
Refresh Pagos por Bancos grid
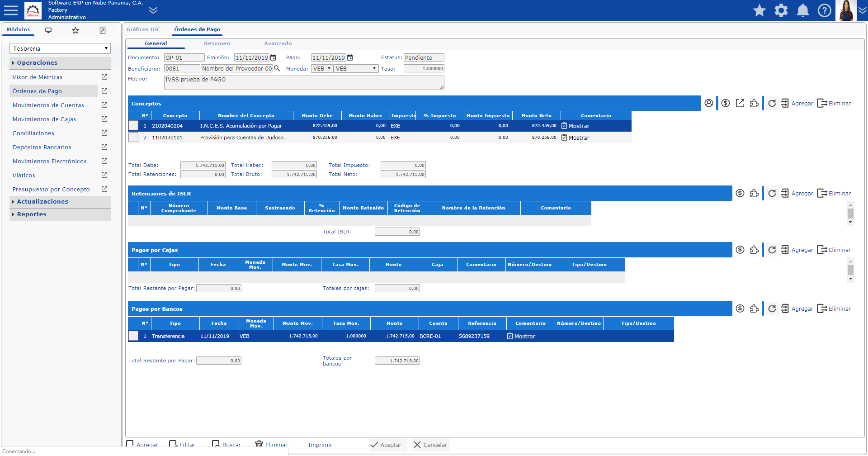pyautogui.click(x=772, y=309)
